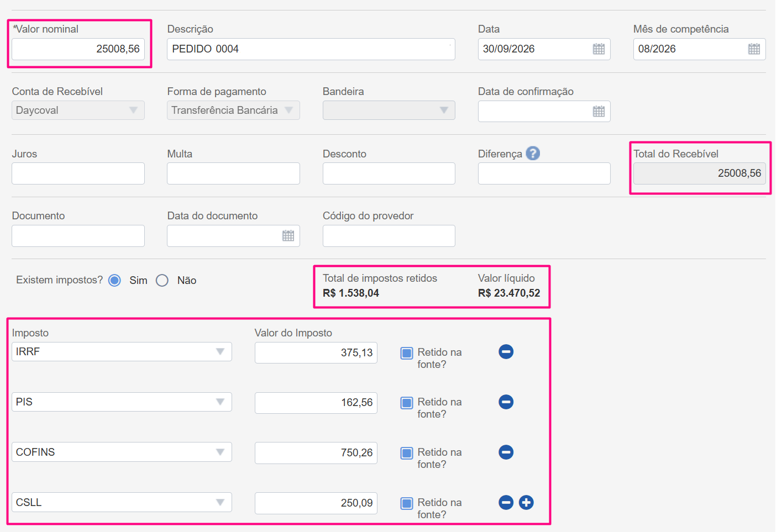Open the COFINS imposto dropdown
Image resolution: width=777 pixels, height=532 pixels.
click(x=122, y=452)
